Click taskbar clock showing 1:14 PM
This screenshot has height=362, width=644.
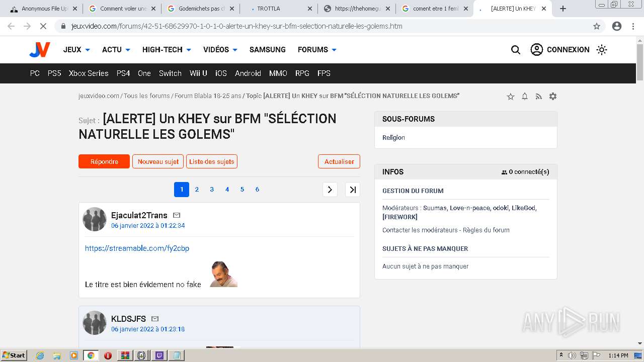pos(618,355)
